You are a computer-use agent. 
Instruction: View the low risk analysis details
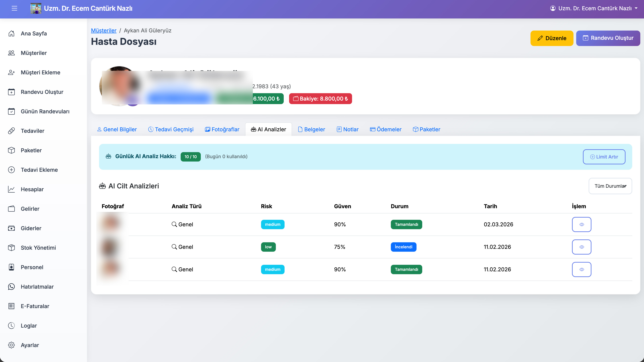[582, 247]
